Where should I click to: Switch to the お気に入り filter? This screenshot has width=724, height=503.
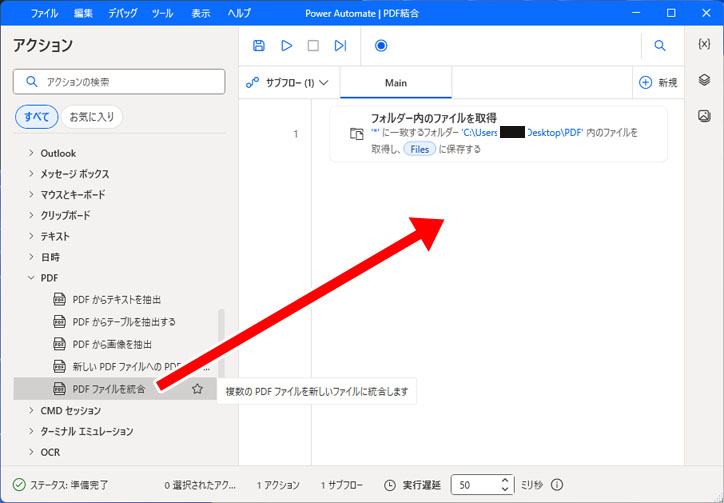pyautogui.click(x=91, y=117)
